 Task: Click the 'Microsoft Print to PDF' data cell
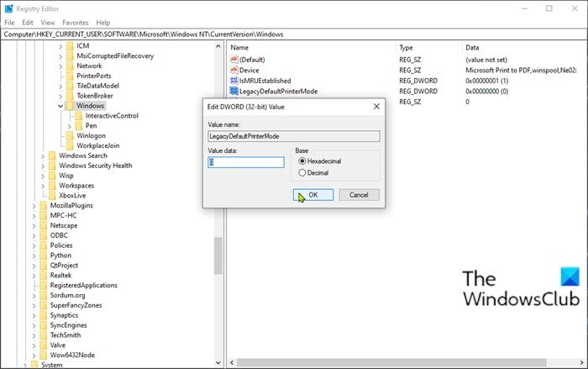point(521,71)
